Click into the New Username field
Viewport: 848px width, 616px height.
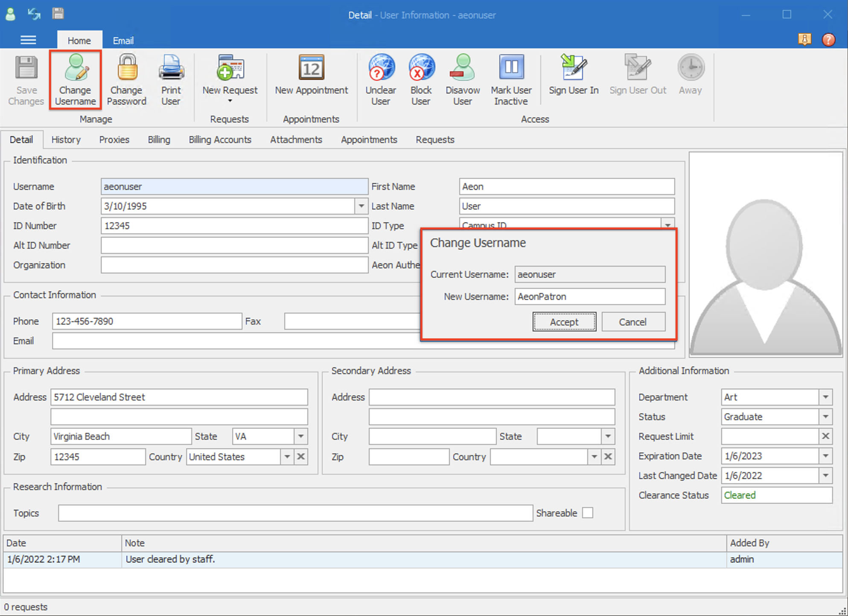(589, 296)
